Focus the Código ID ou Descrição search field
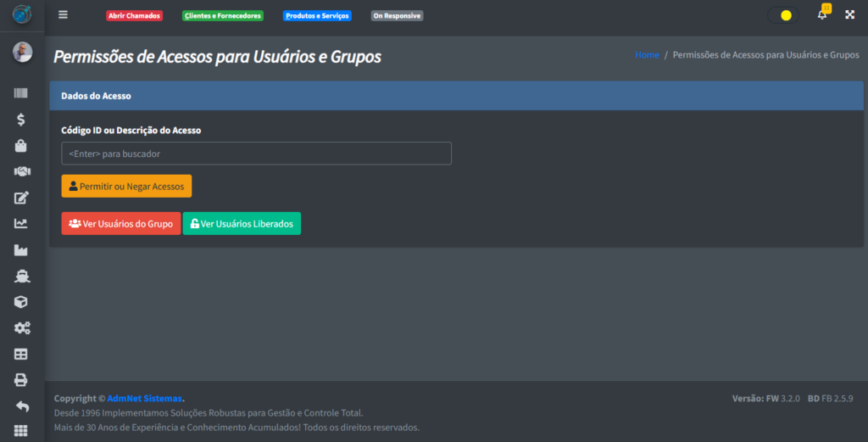The height and width of the screenshot is (442, 868). tap(256, 154)
